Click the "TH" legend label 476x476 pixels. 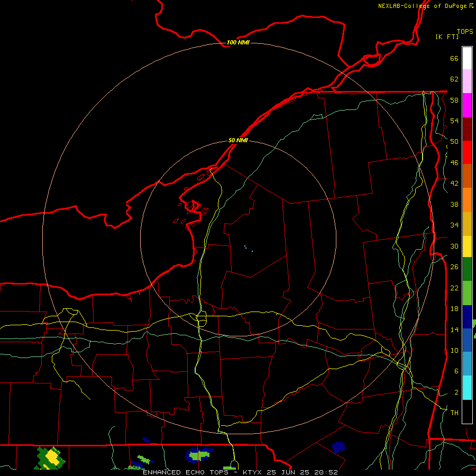(x=454, y=413)
